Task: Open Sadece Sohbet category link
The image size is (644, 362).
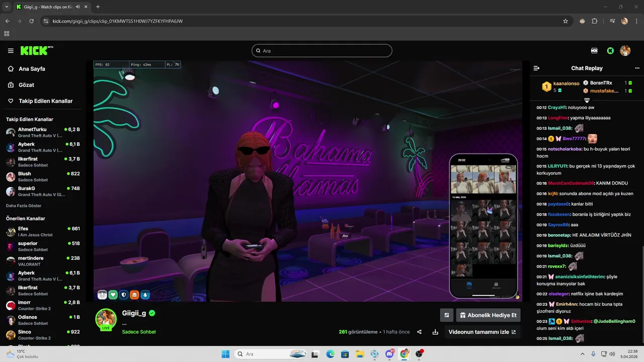Action: click(x=139, y=332)
